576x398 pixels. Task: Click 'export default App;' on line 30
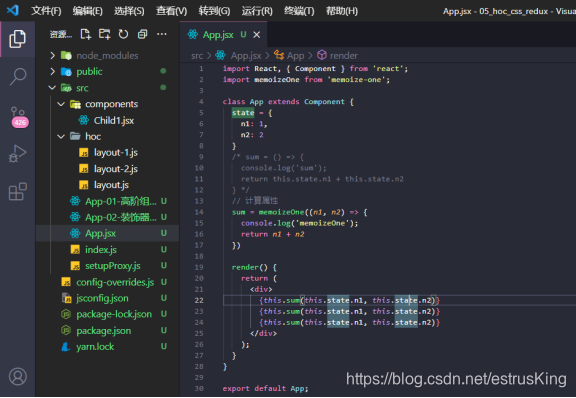click(x=265, y=388)
